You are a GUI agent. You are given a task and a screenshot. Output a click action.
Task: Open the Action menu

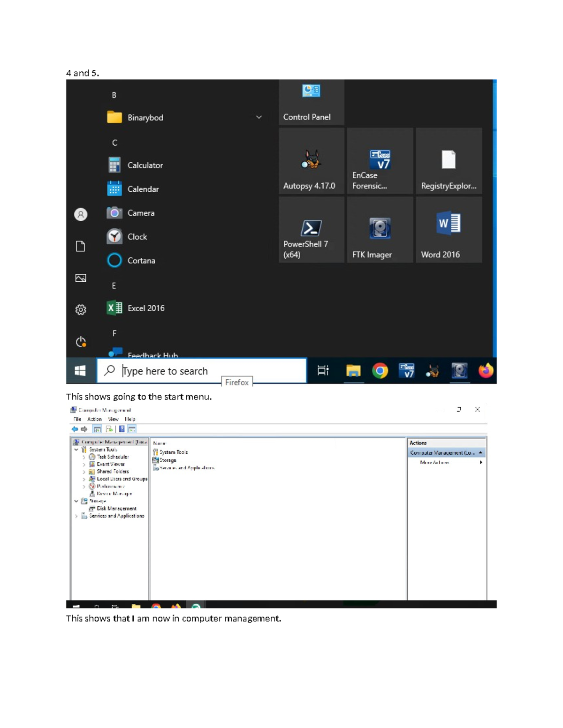pyautogui.click(x=94, y=419)
